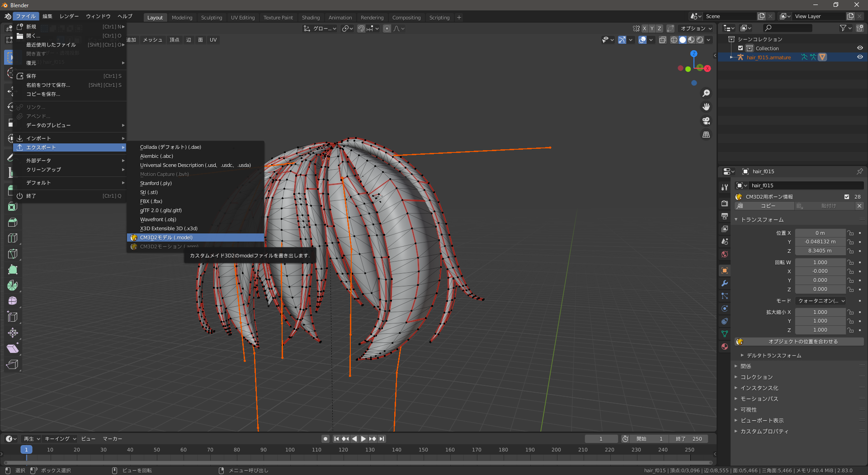868x475 pixels.
Task: Choose CM3D2モデル (.model) export entry
Action: 166,237
